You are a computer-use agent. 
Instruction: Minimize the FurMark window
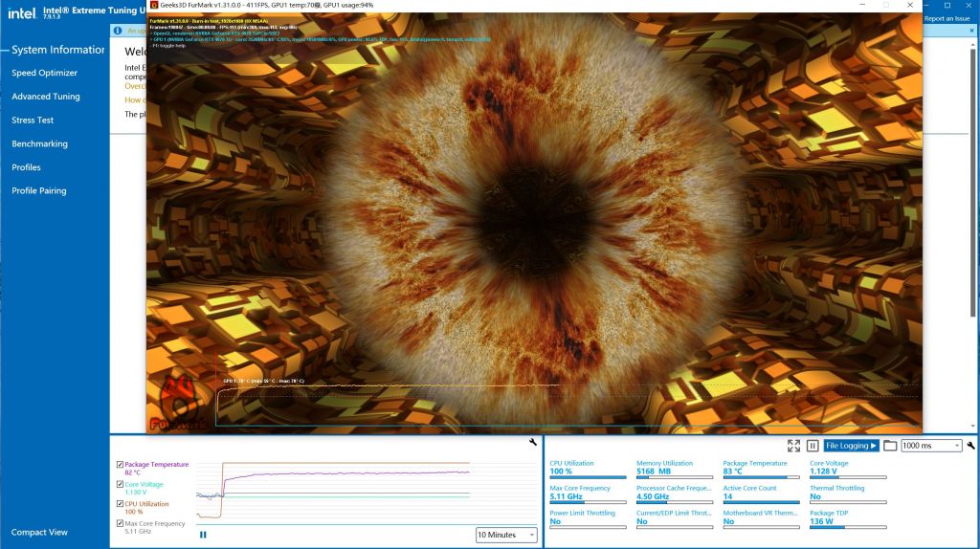pos(862,5)
